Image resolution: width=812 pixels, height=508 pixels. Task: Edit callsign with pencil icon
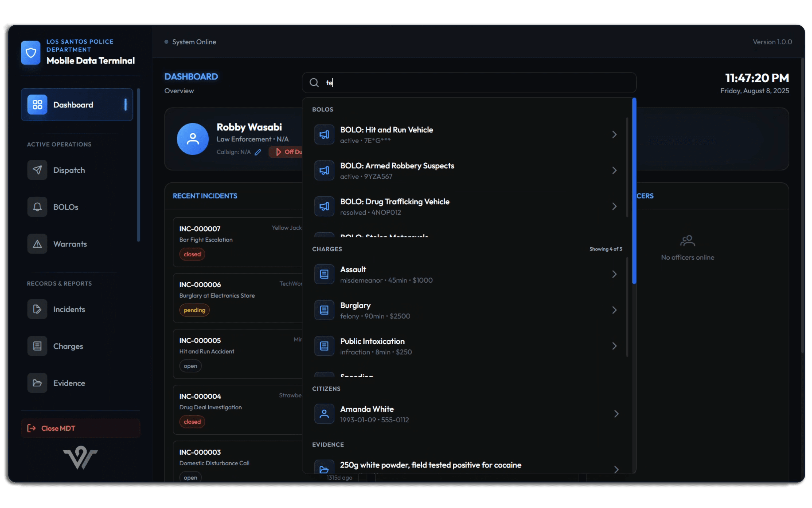(x=258, y=152)
